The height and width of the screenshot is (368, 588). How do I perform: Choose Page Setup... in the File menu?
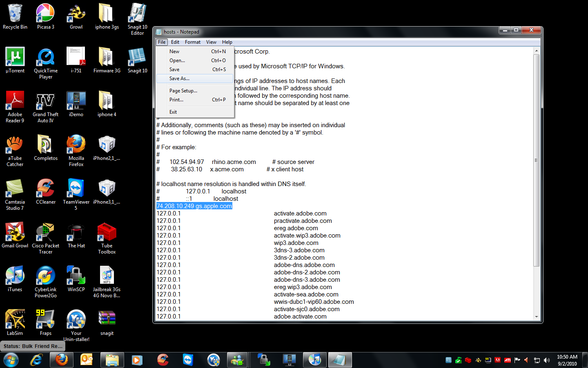(x=195, y=91)
